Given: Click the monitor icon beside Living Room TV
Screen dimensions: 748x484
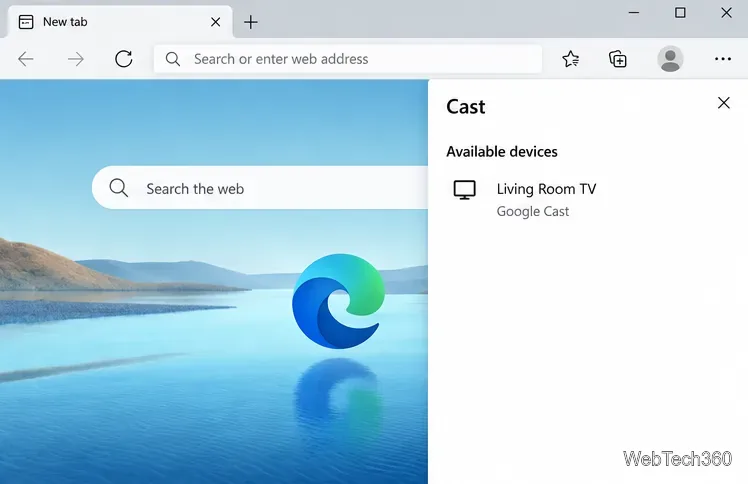Looking at the screenshot, I should [465, 190].
